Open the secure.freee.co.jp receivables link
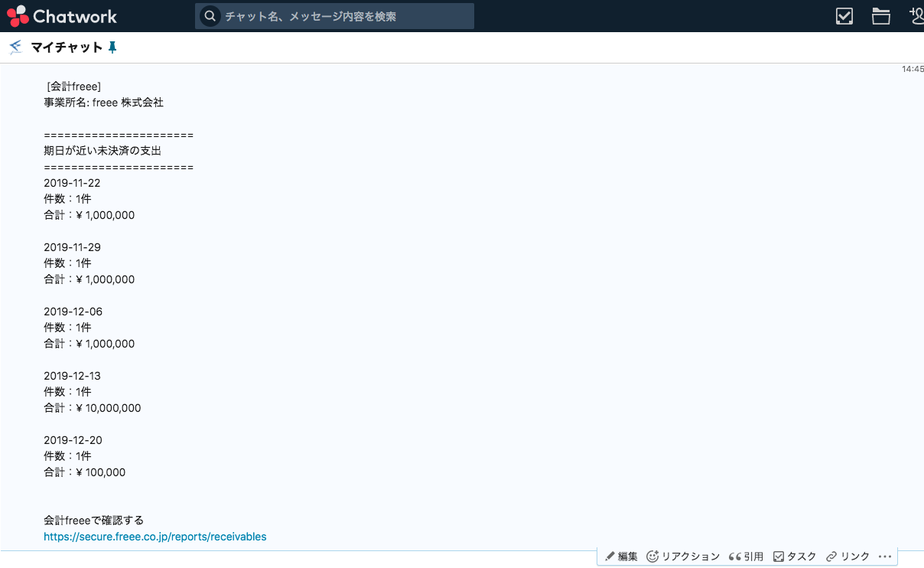The height and width of the screenshot is (568, 924). 155,537
